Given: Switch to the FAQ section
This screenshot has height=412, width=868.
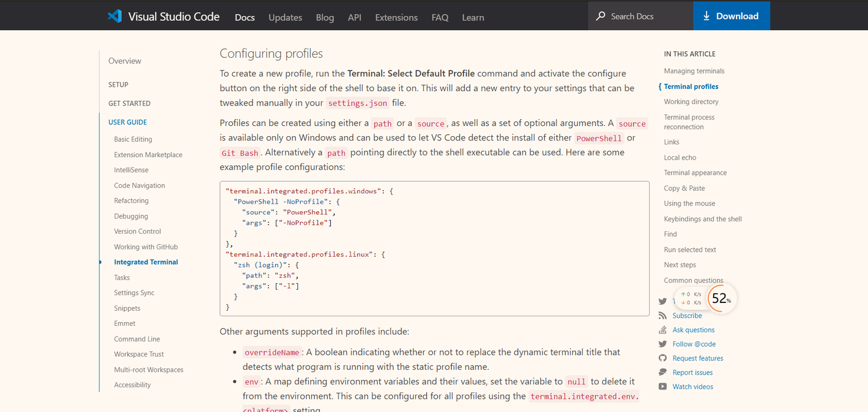Looking at the screenshot, I should pos(439,17).
